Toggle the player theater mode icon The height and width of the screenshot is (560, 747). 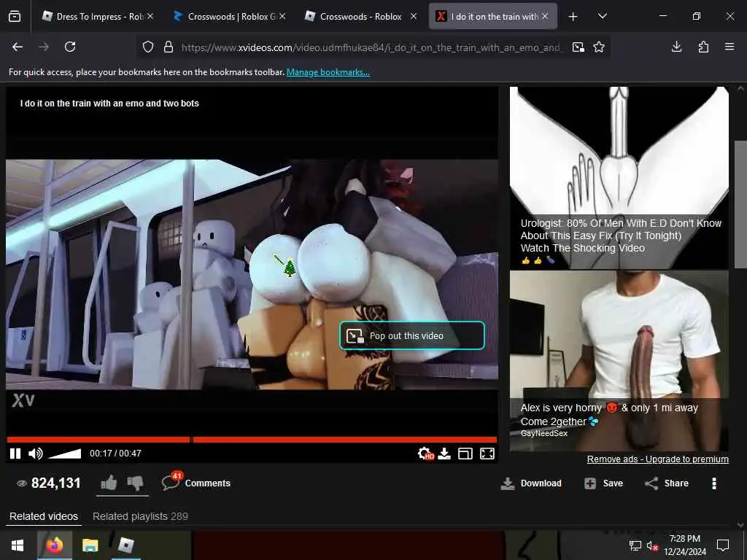click(465, 454)
